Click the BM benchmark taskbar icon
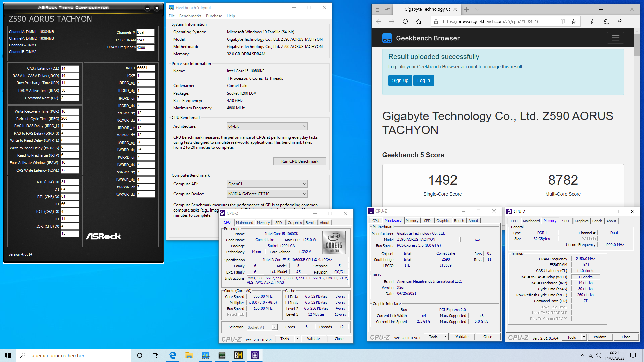644x362 pixels. point(238,355)
